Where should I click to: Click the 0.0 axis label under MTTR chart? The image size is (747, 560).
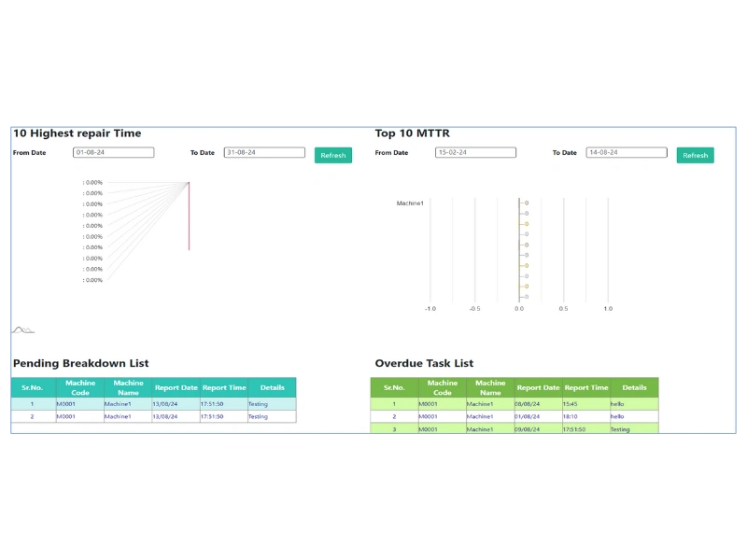(x=519, y=308)
